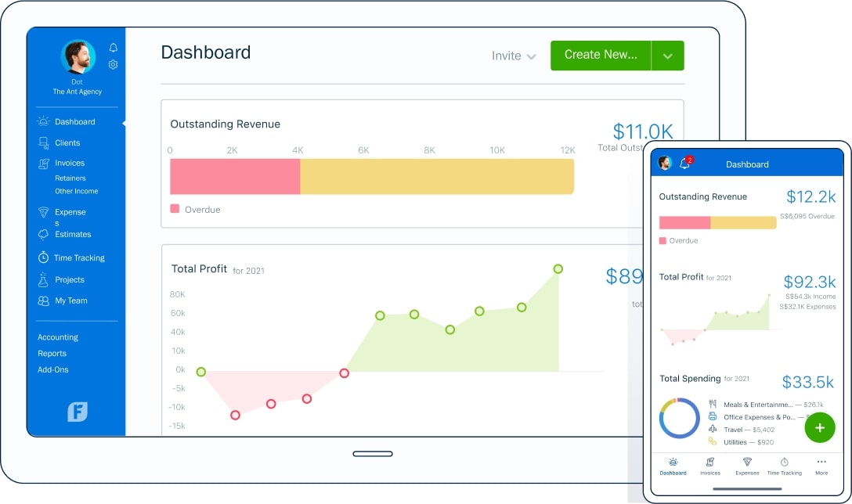Image resolution: width=852 pixels, height=504 pixels.
Task: Open Reports from the sidebar menu
Action: (52, 353)
